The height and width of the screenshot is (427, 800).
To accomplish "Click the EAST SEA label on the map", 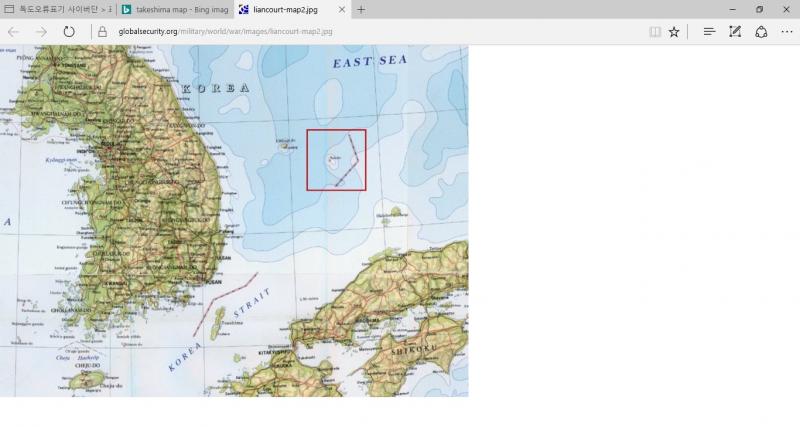I will tap(369, 62).
